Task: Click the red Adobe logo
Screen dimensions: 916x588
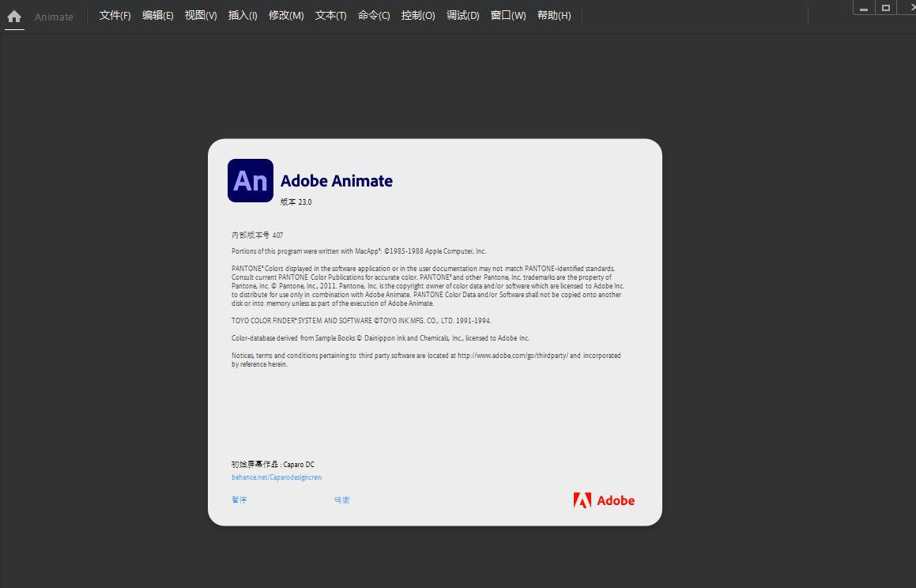Action: [604, 500]
